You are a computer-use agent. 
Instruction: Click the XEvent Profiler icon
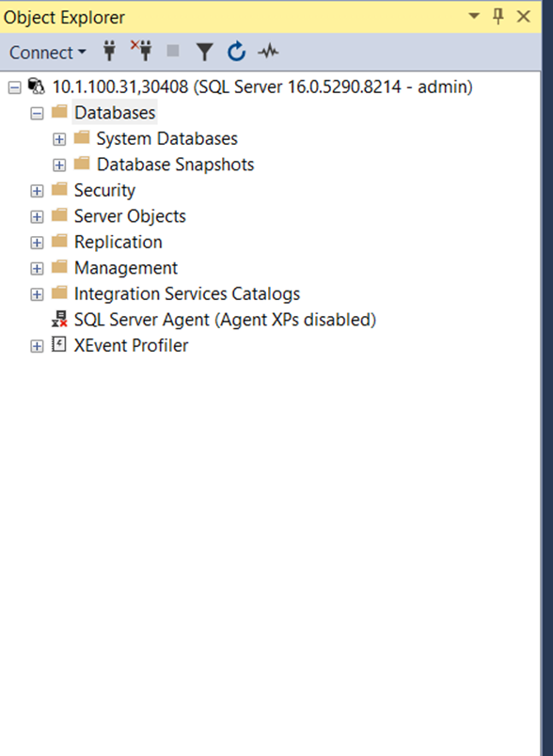(x=59, y=345)
